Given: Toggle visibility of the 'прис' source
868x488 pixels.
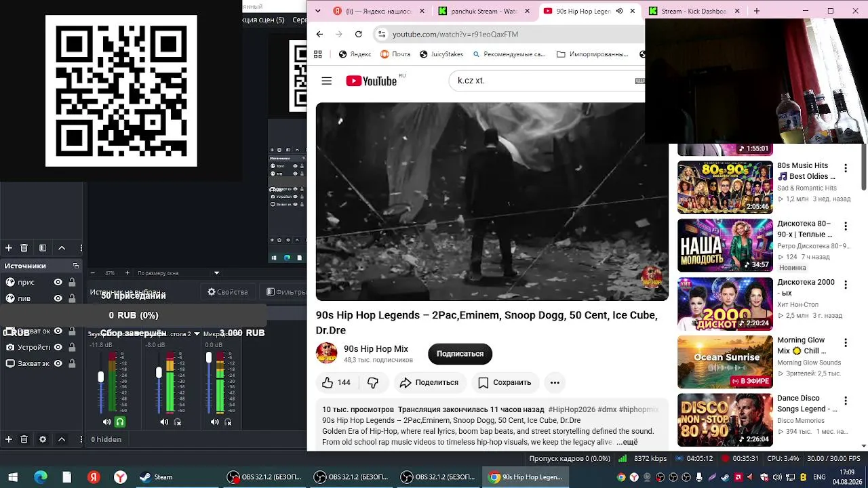Looking at the screenshot, I should click(58, 282).
